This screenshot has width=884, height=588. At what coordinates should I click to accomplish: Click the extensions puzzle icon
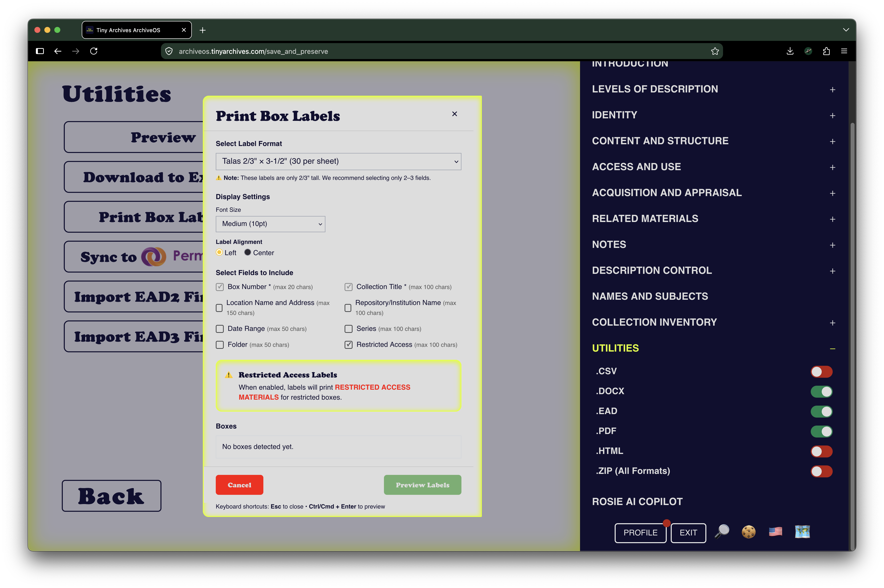tap(826, 51)
